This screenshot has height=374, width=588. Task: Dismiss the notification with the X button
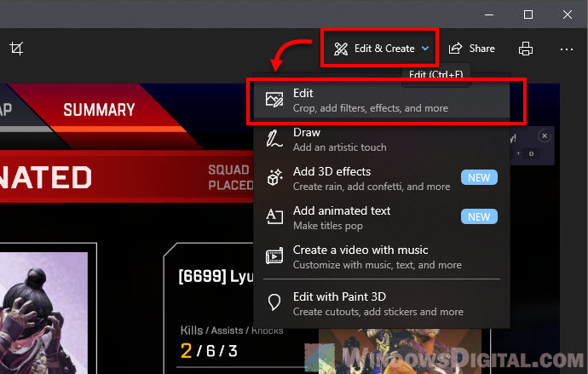[545, 136]
